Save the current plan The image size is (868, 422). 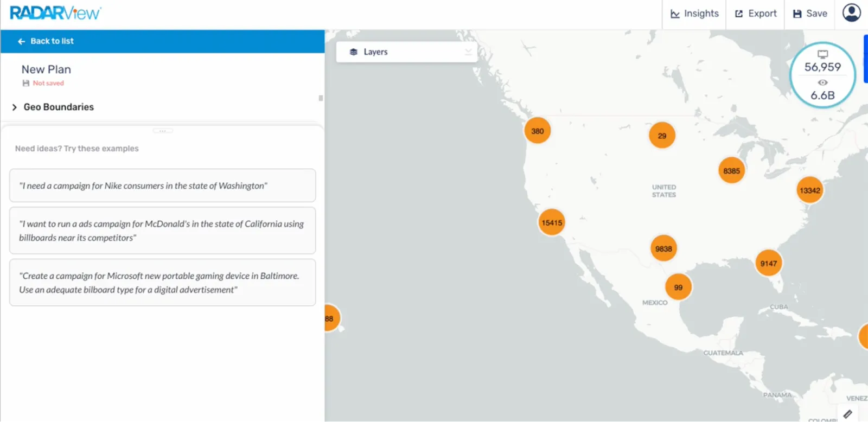[x=810, y=14]
